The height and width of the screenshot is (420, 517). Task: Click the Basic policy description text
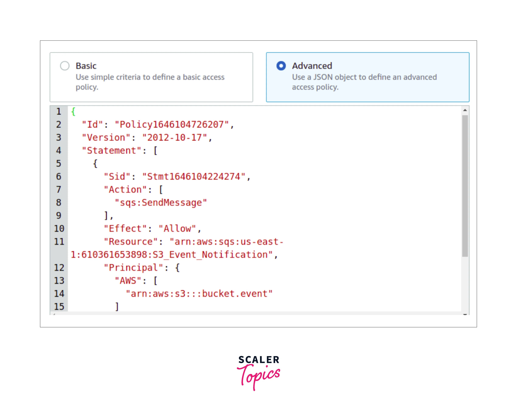150,82
